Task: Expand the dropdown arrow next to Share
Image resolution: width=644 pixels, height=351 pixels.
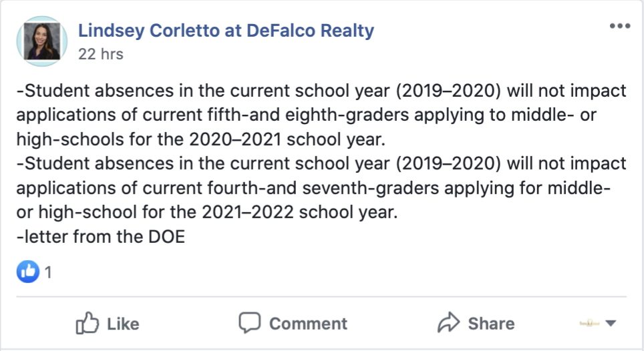Action: (x=611, y=323)
